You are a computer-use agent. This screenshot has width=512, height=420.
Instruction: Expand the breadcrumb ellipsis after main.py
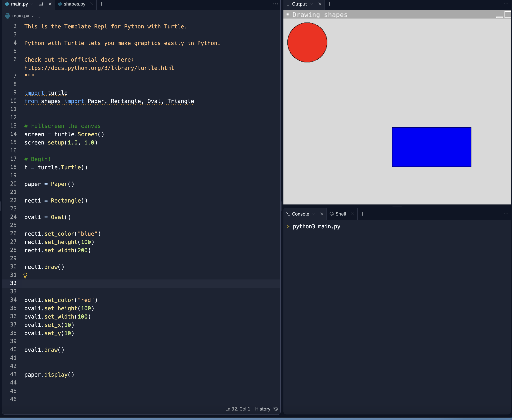[38, 16]
